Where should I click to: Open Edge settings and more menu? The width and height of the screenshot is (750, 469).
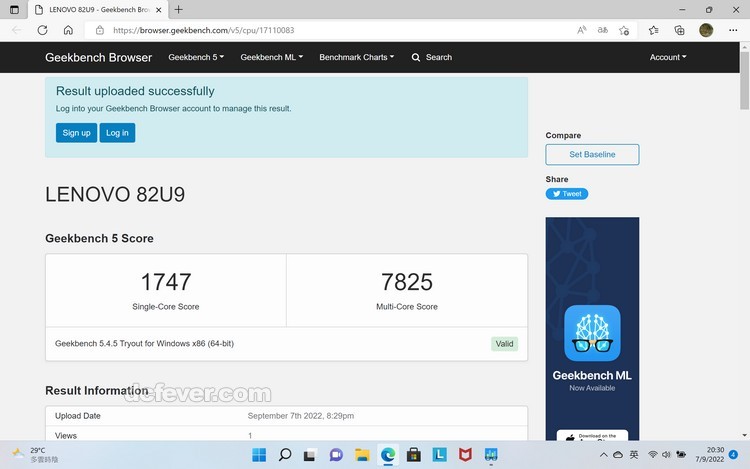(733, 30)
